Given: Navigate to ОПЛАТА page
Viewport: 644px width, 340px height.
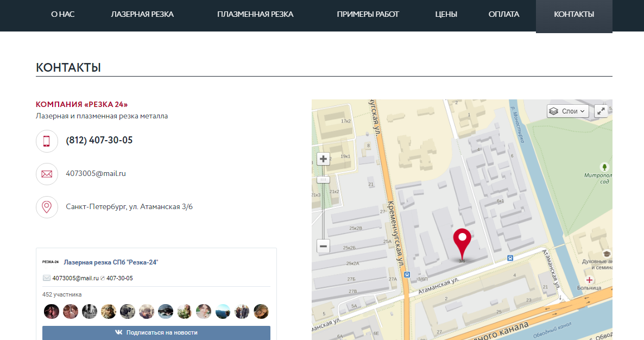Looking at the screenshot, I should tap(503, 14).
